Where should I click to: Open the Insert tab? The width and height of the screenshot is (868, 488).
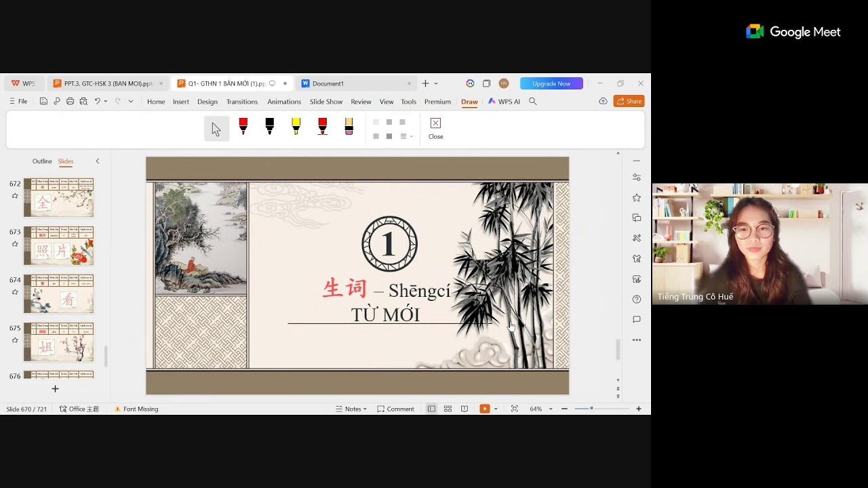click(x=181, y=102)
